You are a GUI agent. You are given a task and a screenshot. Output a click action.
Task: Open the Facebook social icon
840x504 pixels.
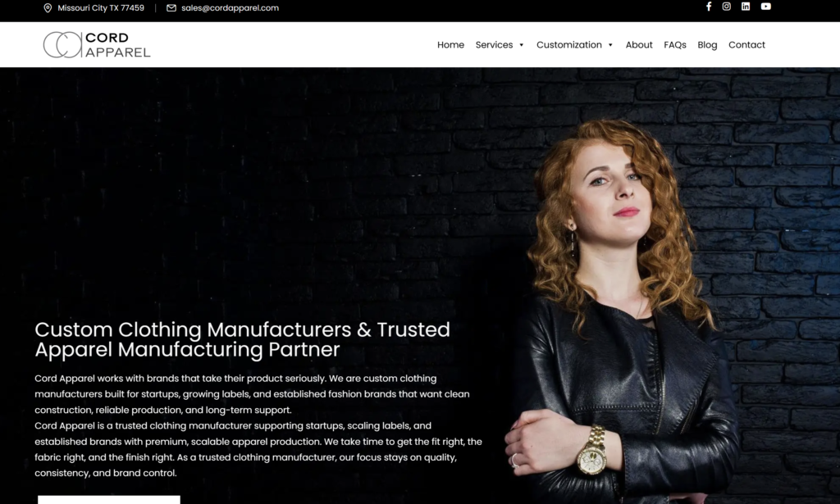point(708,7)
